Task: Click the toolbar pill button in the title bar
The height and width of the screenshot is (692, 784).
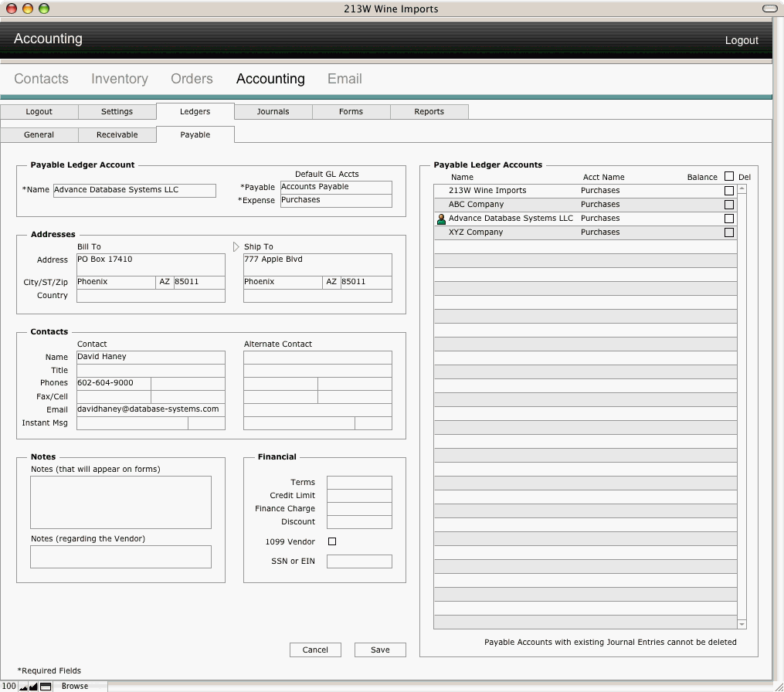Action: point(769,8)
